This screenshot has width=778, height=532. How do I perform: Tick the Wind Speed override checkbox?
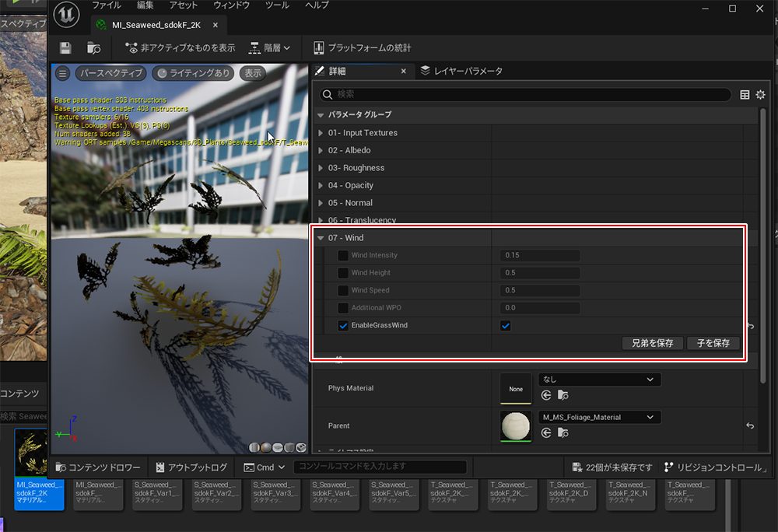pos(343,290)
